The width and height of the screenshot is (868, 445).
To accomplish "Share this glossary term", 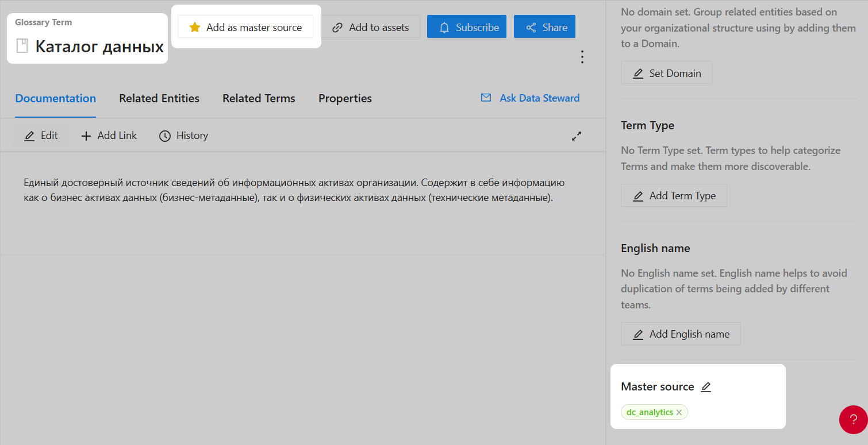I will (x=544, y=28).
